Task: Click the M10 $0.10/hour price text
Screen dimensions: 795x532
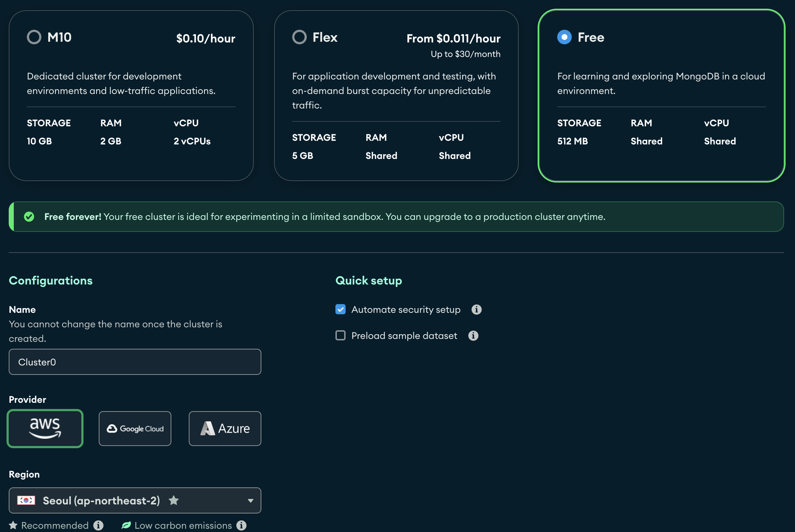Action: (x=206, y=38)
